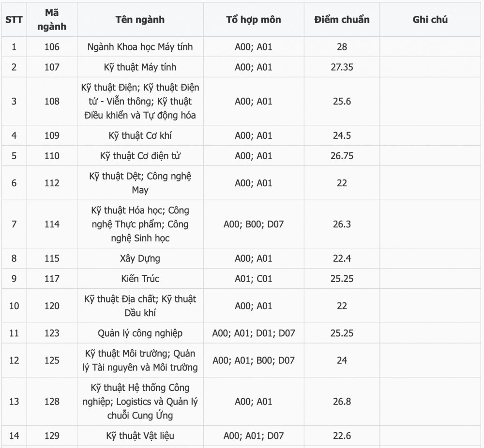The image size is (484, 448).
Task: Select the 'A00; A01; D01; D07' cell
Action: tap(254, 333)
